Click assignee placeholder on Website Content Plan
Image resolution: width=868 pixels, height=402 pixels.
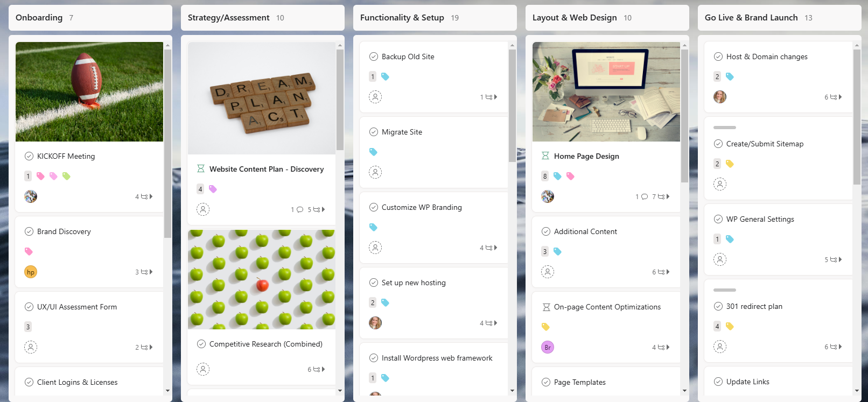(x=203, y=209)
